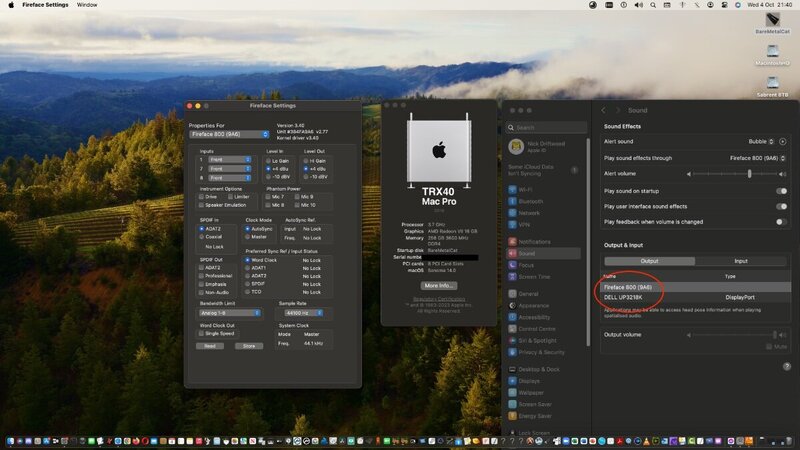800x450 pixels.
Task: Open the Bandwidth Limit Analog 1-8 dropdown
Action: click(230, 313)
